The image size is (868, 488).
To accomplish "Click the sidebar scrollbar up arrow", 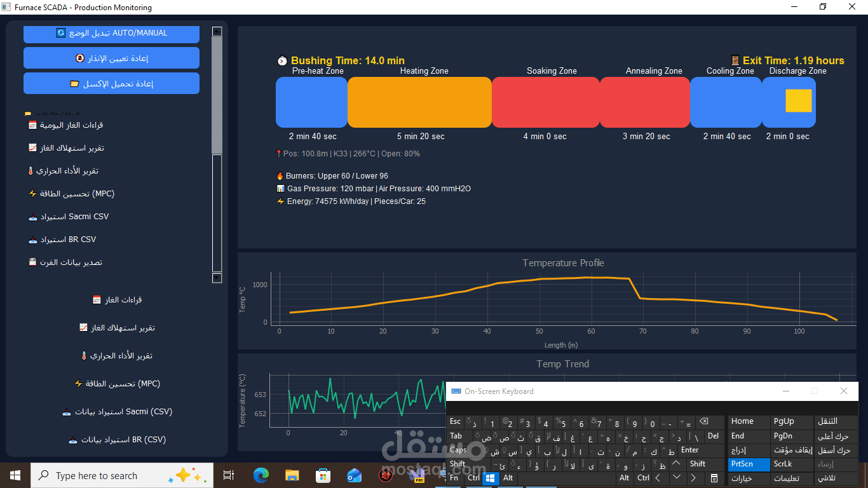I will 217,31.
